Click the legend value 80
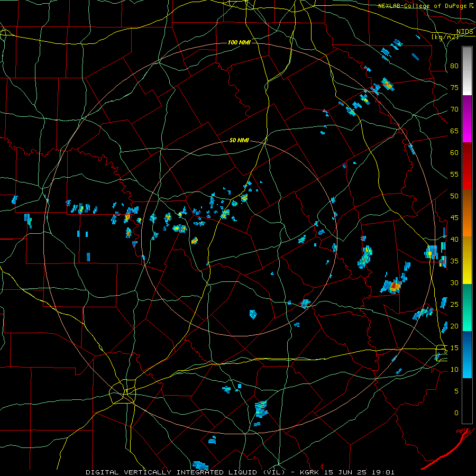 (454, 66)
